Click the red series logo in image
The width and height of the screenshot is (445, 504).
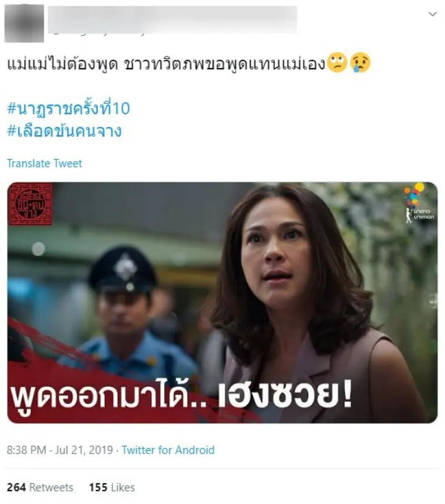tap(30, 204)
